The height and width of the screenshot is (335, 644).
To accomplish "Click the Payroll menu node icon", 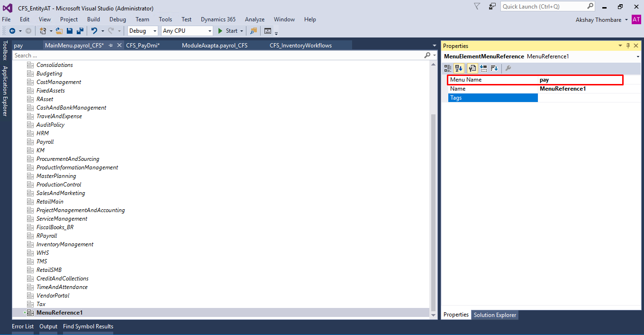I will pyautogui.click(x=30, y=142).
